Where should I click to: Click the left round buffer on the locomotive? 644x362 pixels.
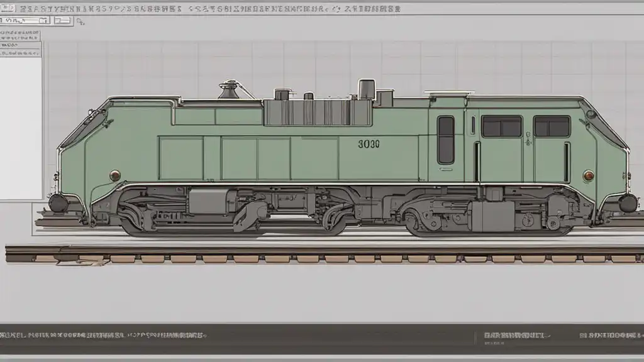click(58, 203)
